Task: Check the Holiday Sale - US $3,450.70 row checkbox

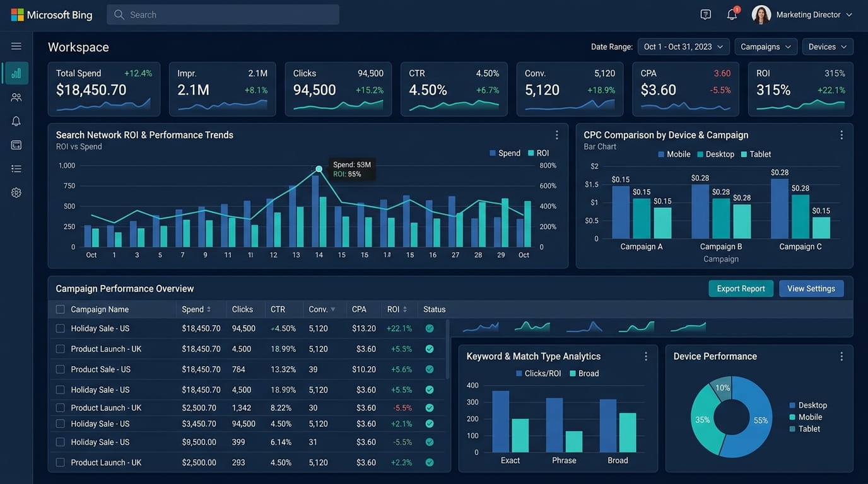Action: coord(61,424)
